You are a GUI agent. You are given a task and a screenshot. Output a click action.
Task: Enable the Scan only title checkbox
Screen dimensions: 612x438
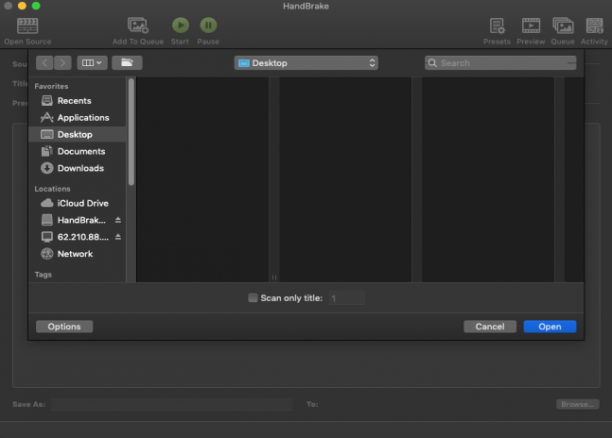253,298
